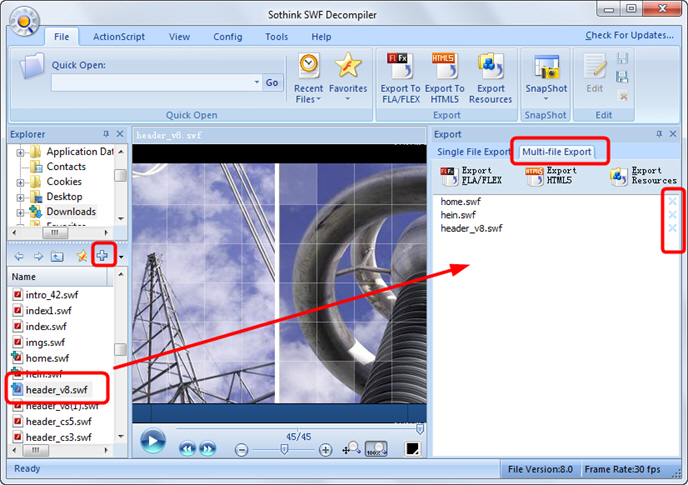Open the Favorites menu
Screen dimensions: 688x485
tap(348, 77)
